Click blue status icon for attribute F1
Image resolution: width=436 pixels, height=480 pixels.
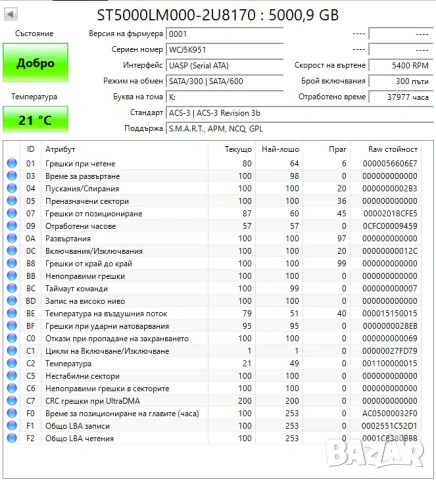click(12, 426)
